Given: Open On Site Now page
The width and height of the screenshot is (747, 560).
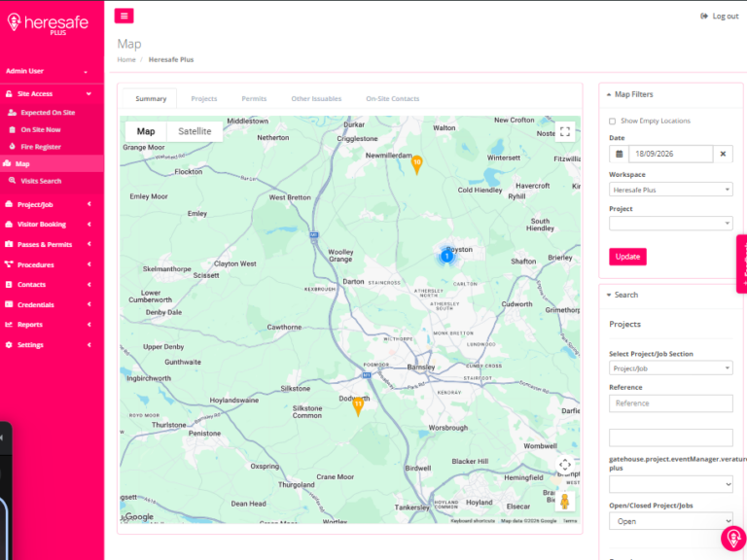Looking at the screenshot, I should [x=41, y=129].
